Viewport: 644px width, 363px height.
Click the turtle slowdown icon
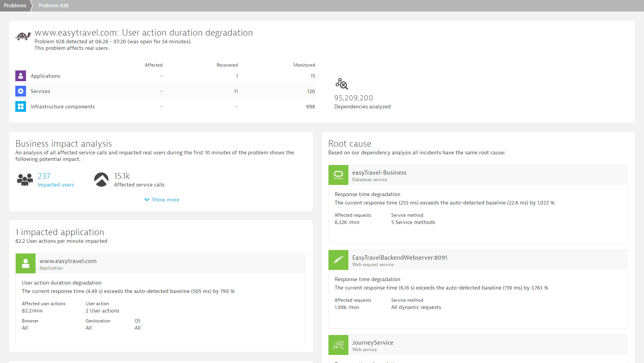click(x=23, y=36)
